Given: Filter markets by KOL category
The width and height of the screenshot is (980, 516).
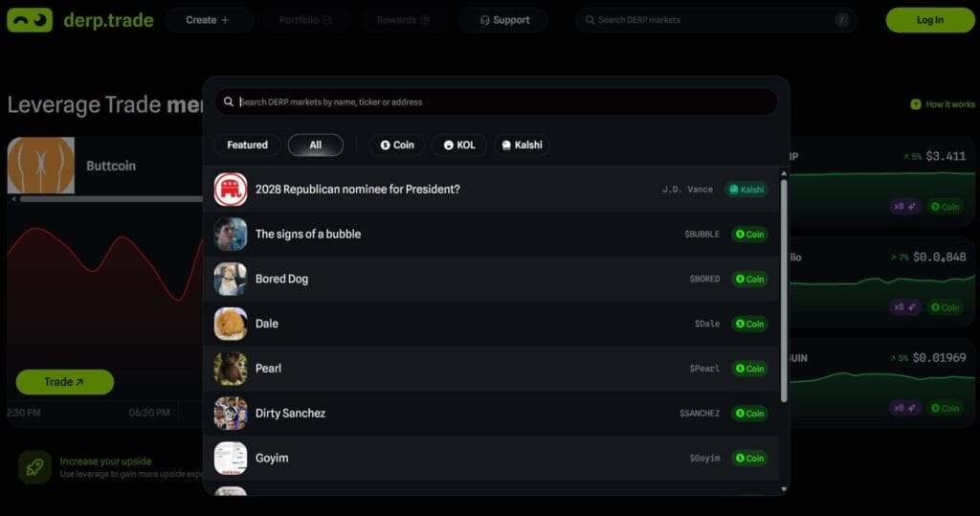Looking at the screenshot, I should click(x=459, y=146).
